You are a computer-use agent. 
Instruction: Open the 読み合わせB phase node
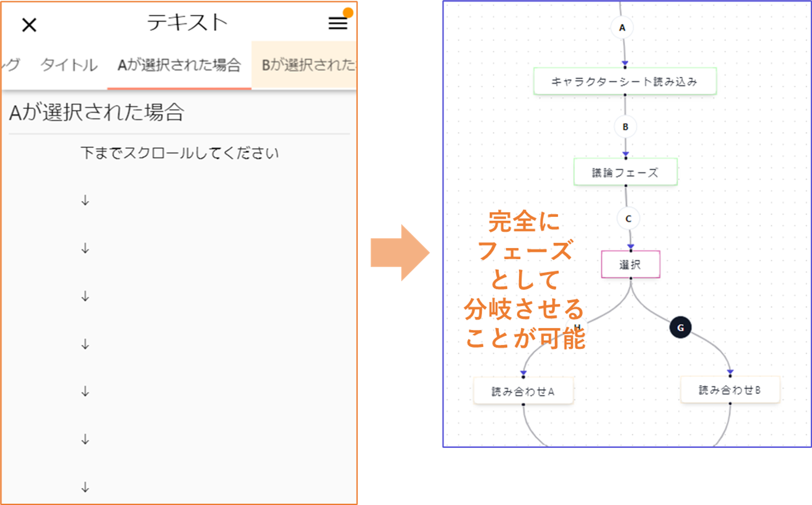pos(730,390)
